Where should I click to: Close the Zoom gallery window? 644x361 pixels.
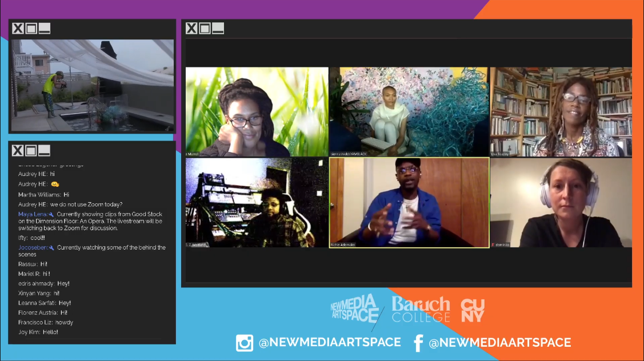pyautogui.click(x=191, y=29)
